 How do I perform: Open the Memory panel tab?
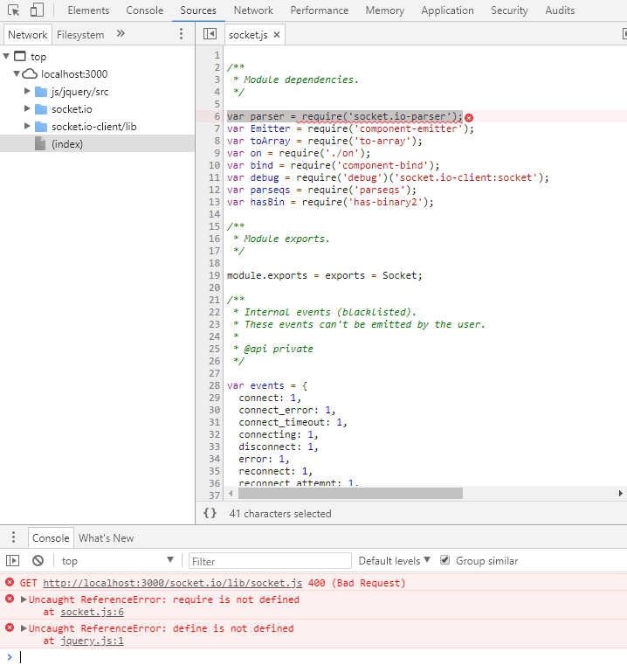click(x=384, y=10)
